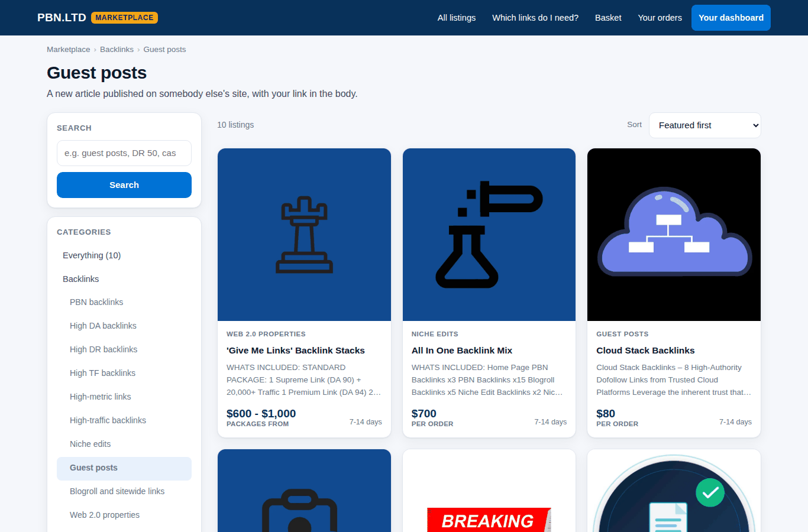The image size is (808, 532).
Task: Open All In One Backlink Mix title
Action: tap(462, 351)
